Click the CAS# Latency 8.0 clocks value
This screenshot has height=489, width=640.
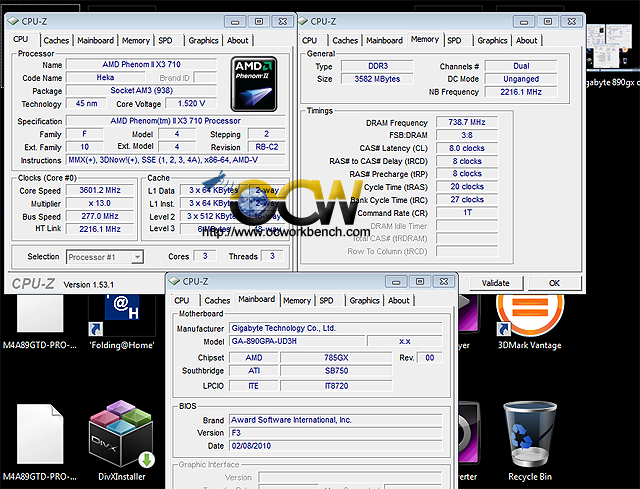click(x=467, y=148)
